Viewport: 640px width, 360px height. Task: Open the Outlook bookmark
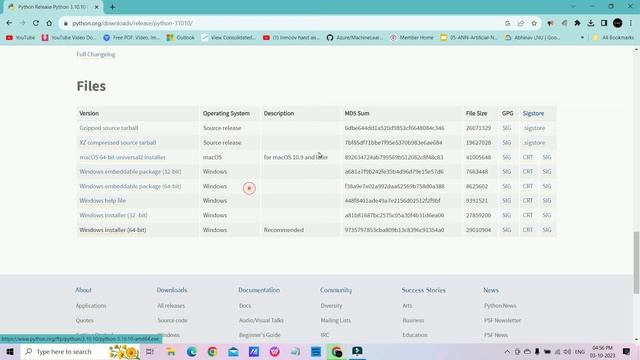pos(180,38)
